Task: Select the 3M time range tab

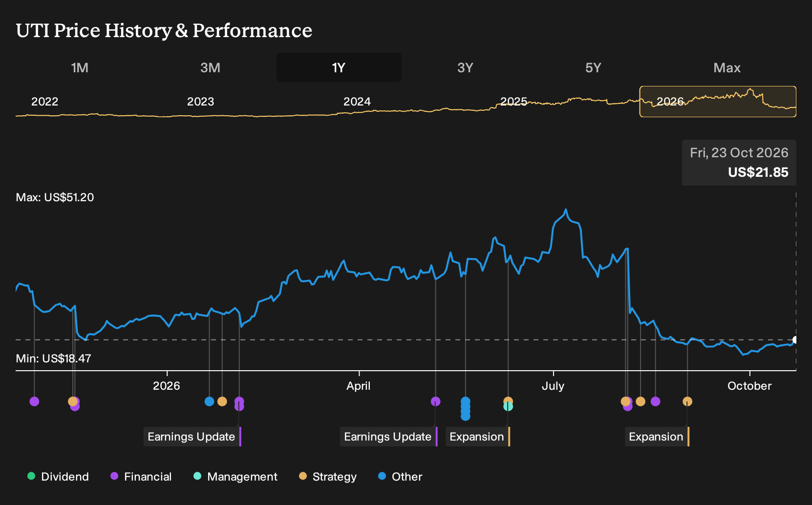Action: (210, 68)
